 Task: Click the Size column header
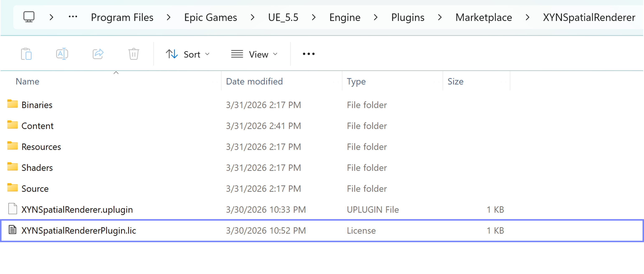point(455,81)
